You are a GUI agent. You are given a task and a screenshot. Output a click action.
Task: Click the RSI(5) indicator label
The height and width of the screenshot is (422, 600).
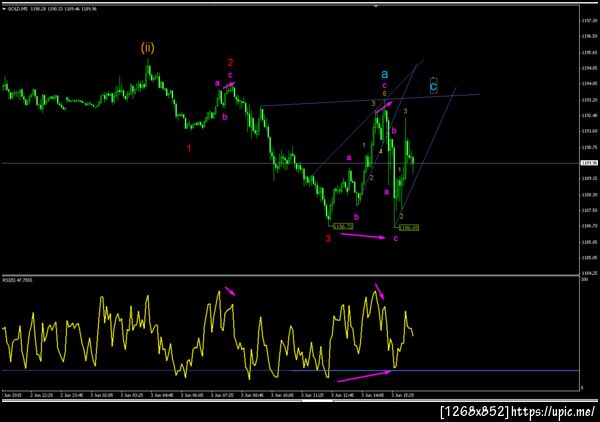coord(18,280)
